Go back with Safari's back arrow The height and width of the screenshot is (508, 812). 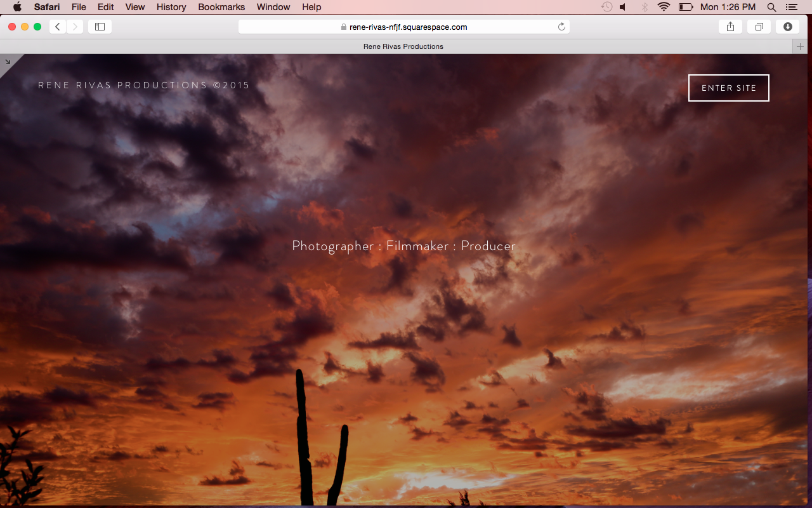click(58, 27)
